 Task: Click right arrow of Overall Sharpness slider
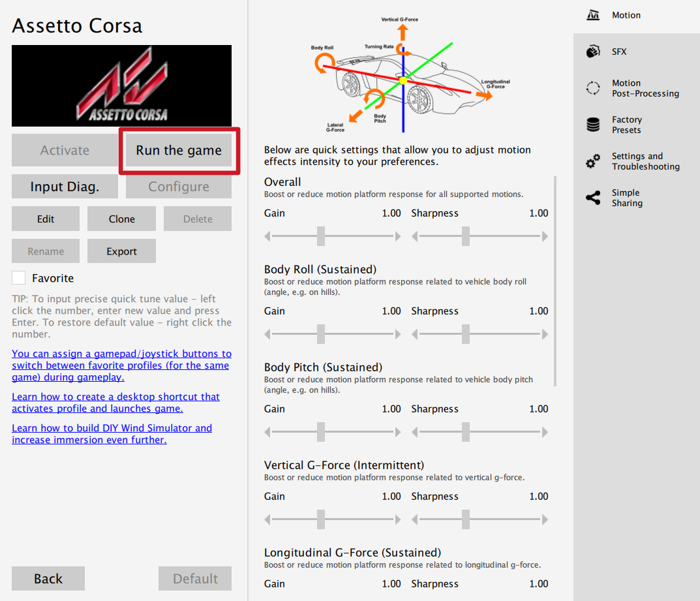545,237
